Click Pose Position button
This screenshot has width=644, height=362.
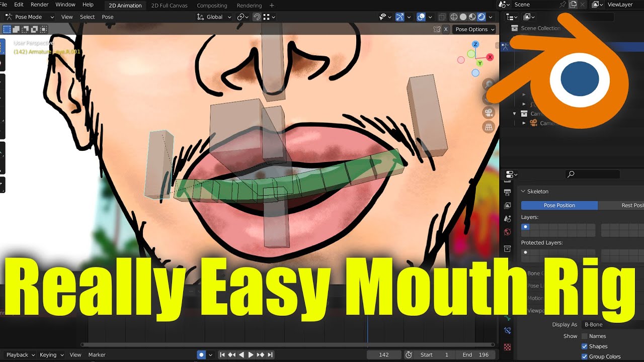pyautogui.click(x=559, y=205)
